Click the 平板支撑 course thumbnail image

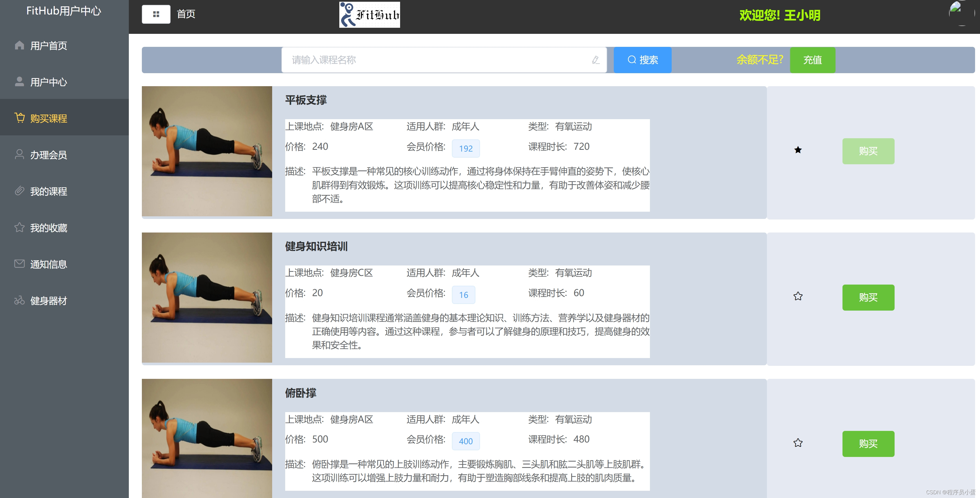(207, 151)
